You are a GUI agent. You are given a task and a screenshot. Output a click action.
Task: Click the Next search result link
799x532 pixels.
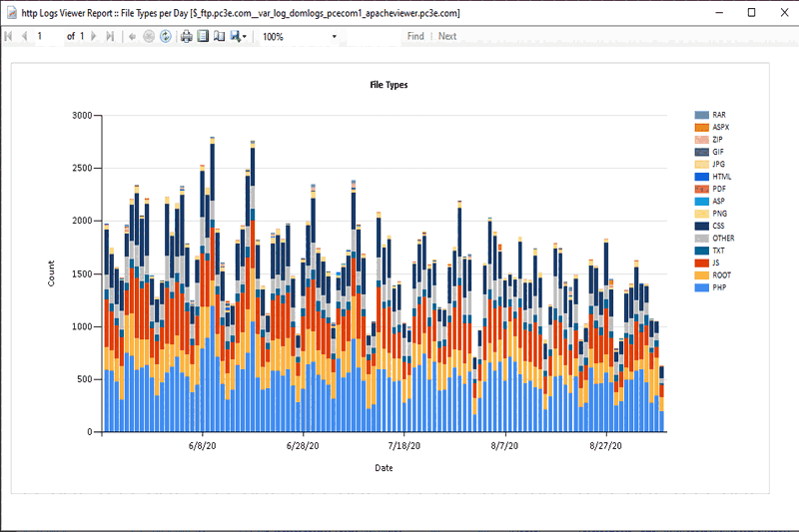tap(447, 37)
